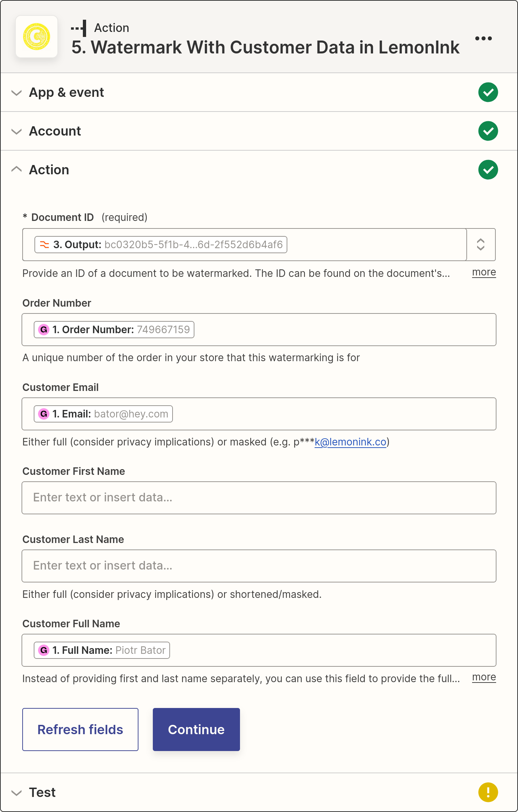Screen dimensions: 518x812
Task: Click the yellow warning icon beside Test
Action: tap(488, 792)
